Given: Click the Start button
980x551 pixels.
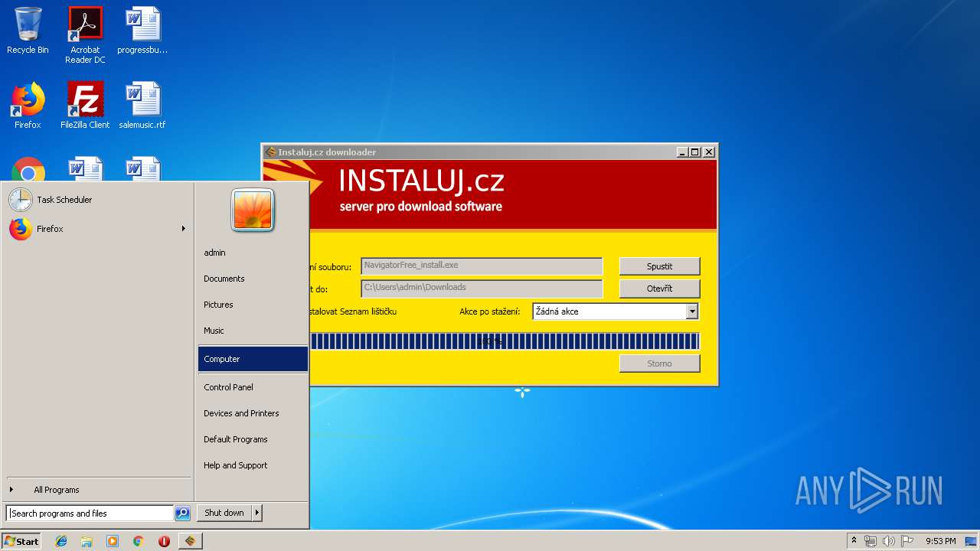Looking at the screenshot, I should 21,541.
